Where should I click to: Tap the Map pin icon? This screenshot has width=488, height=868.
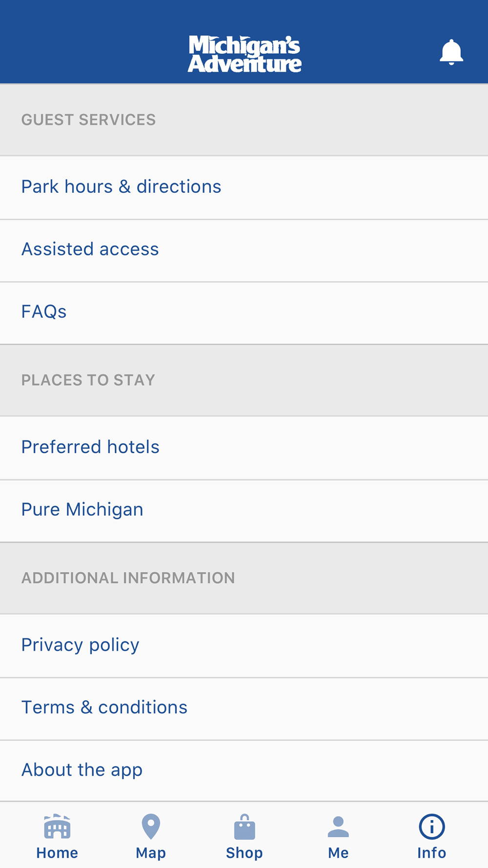point(151,826)
